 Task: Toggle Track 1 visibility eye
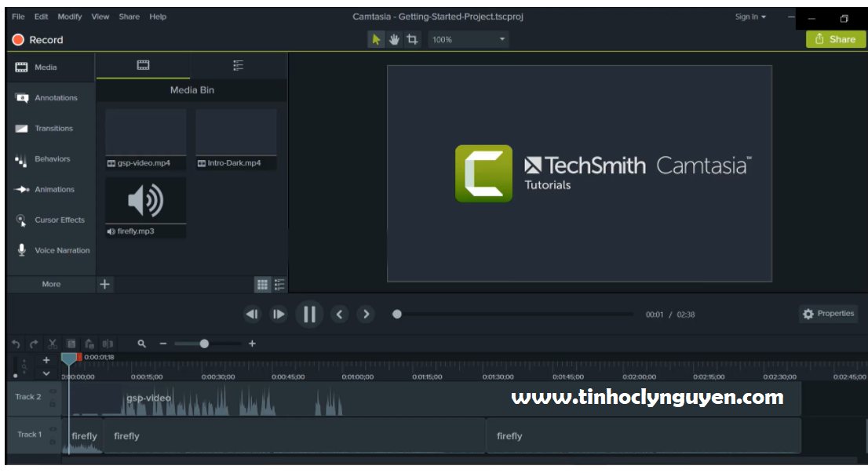click(53, 429)
